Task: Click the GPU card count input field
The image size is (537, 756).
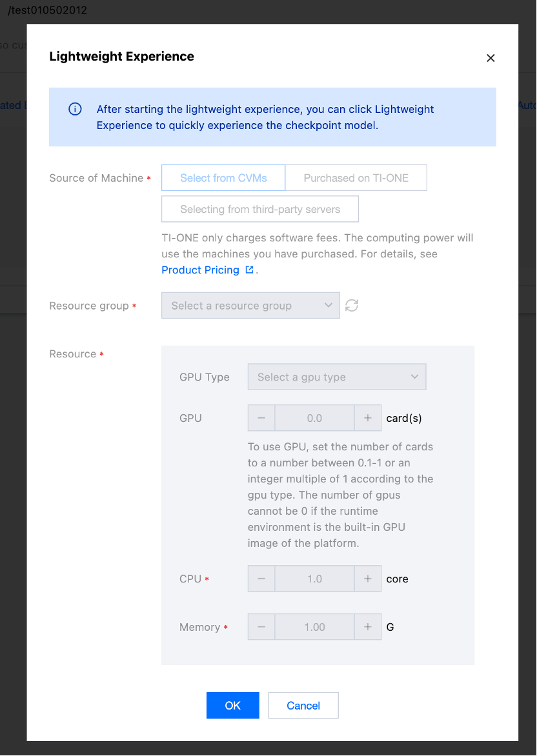Action: coord(314,418)
